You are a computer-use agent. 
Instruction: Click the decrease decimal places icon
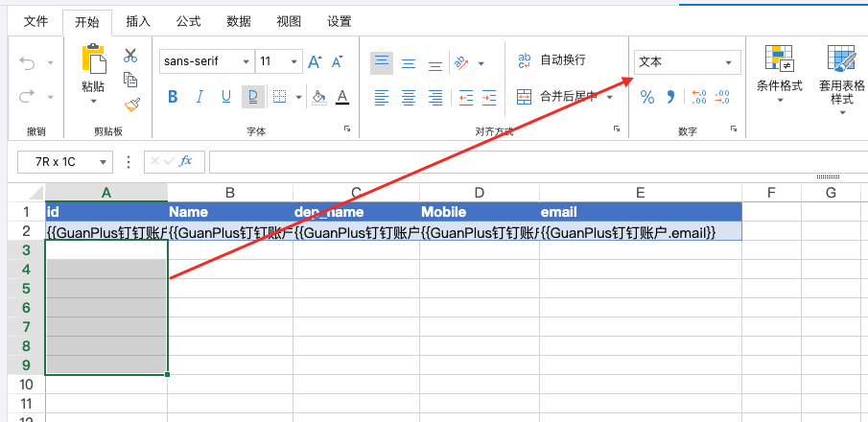(x=722, y=98)
